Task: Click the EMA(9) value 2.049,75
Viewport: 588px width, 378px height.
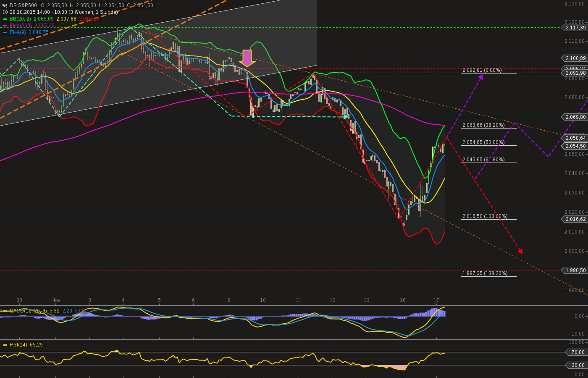Action: (x=39, y=32)
